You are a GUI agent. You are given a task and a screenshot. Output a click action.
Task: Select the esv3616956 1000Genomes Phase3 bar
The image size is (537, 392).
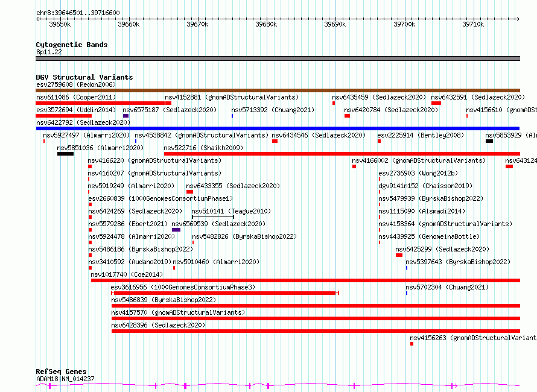225,293
